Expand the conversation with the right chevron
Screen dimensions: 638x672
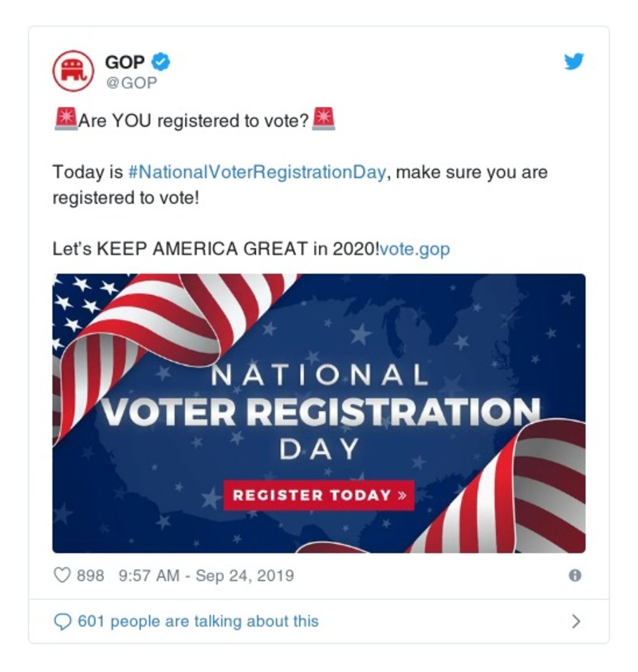pos(577,621)
